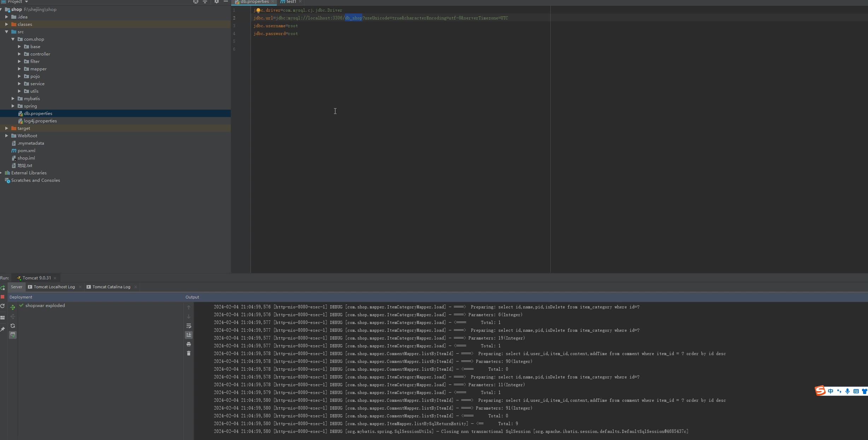
Task: Expand the classes folder
Action: (7, 24)
